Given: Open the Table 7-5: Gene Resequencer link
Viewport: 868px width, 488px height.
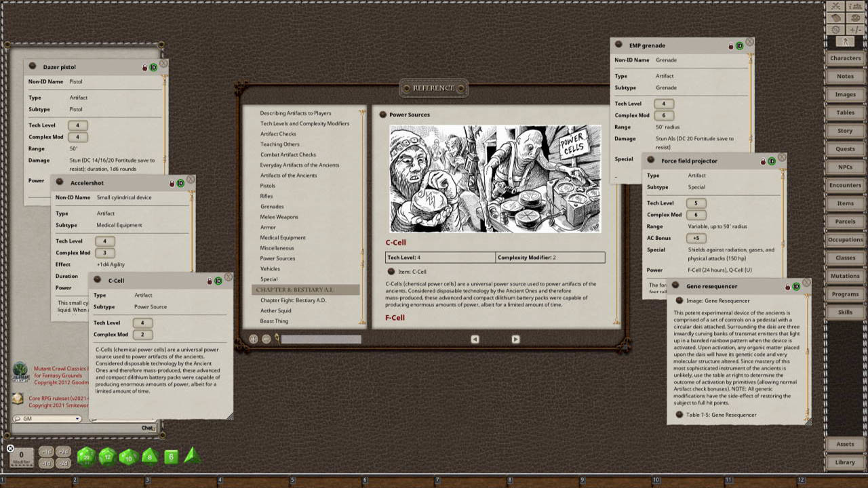Looking at the screenshot, I should point(679,415).
